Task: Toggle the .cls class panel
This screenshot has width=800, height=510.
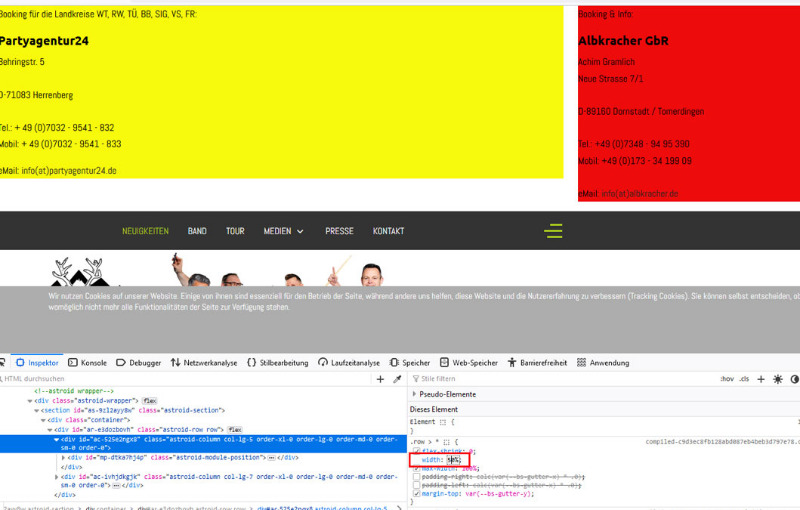Action: (x=744, y=379)
